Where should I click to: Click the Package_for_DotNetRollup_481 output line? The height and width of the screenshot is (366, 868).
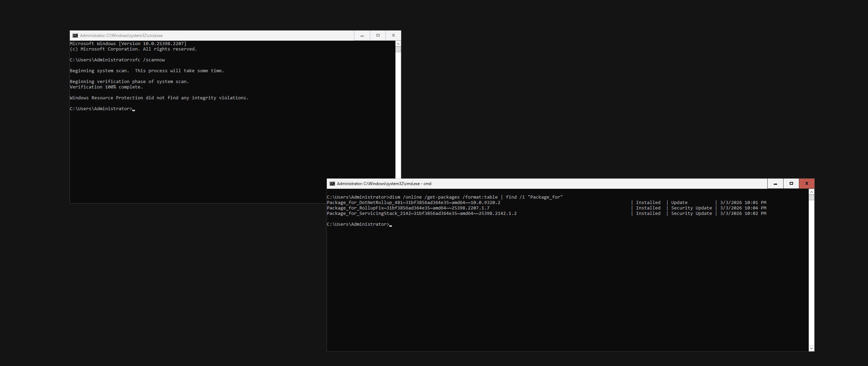point(413,203)
